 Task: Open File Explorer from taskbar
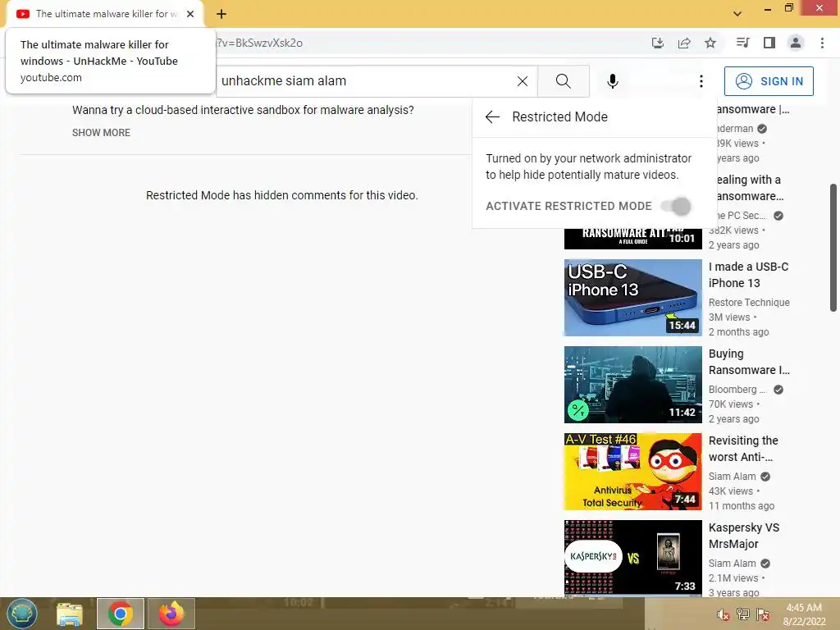70,614
